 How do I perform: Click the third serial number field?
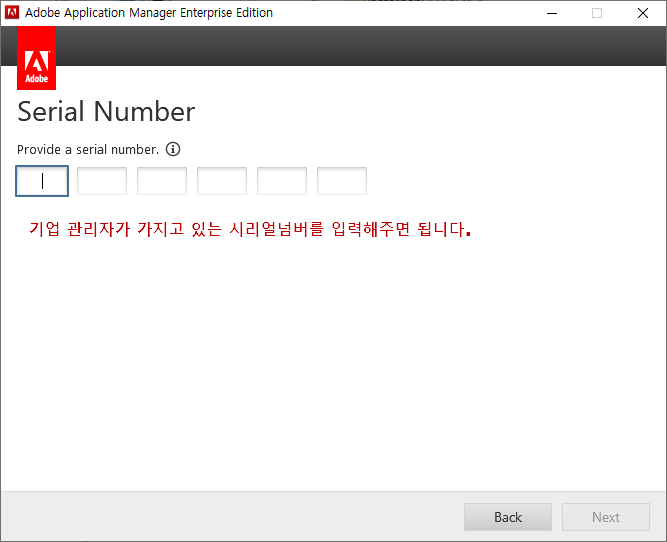tap(162, 181)
